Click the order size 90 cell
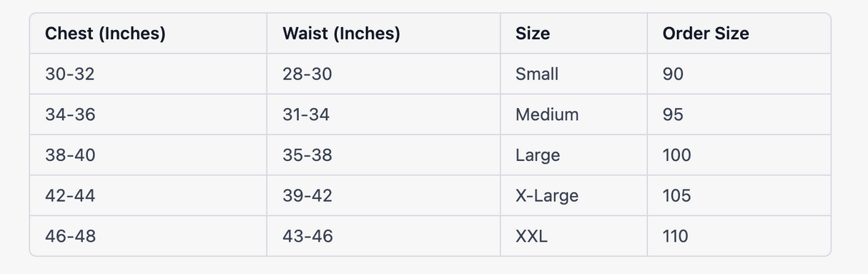 click(x=739, y=74)
